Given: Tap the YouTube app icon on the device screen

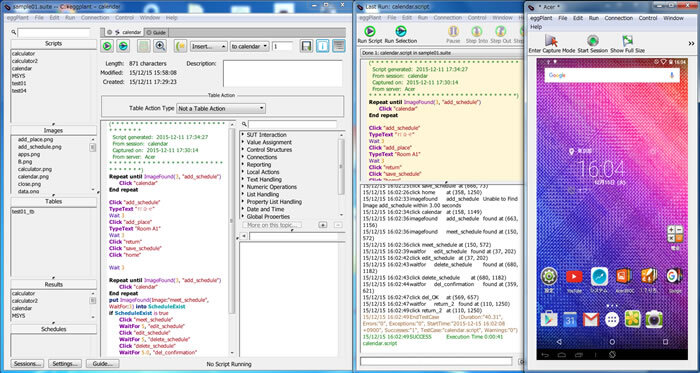Looking at the screenshot, I should pos(574,277).
